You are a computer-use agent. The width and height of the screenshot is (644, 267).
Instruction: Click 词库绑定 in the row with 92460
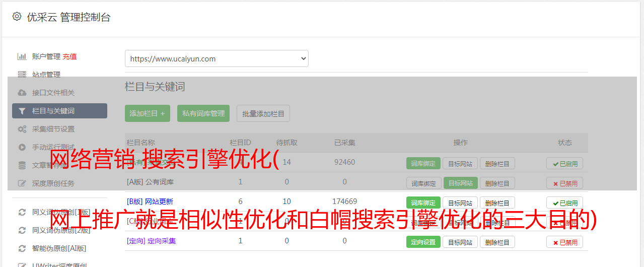(x=423, y=163)
